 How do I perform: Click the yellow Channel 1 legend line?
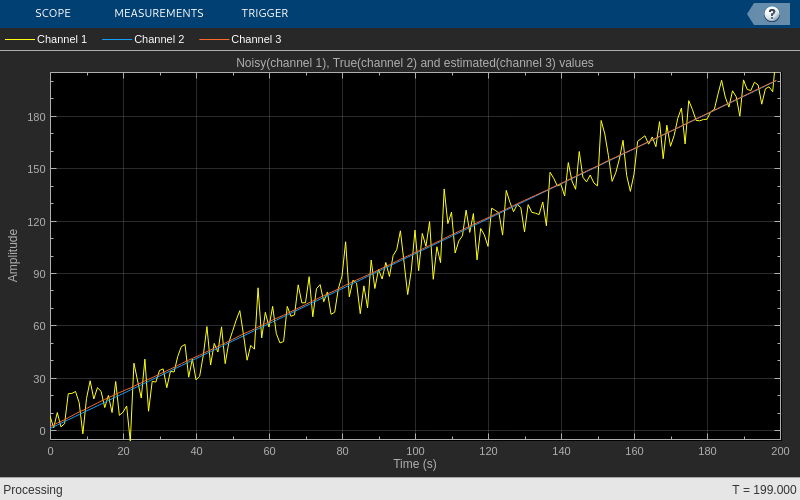[x=19, y=39]
